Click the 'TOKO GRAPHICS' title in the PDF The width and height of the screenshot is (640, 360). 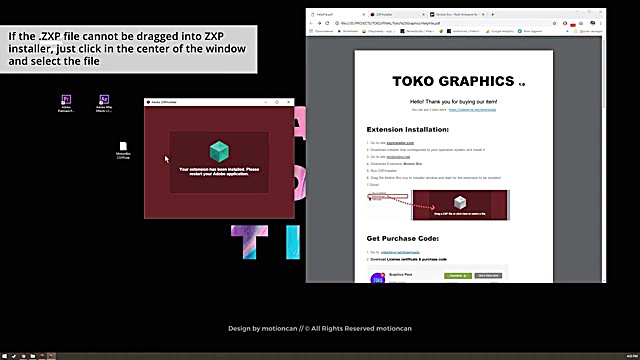tap(453, 81)
